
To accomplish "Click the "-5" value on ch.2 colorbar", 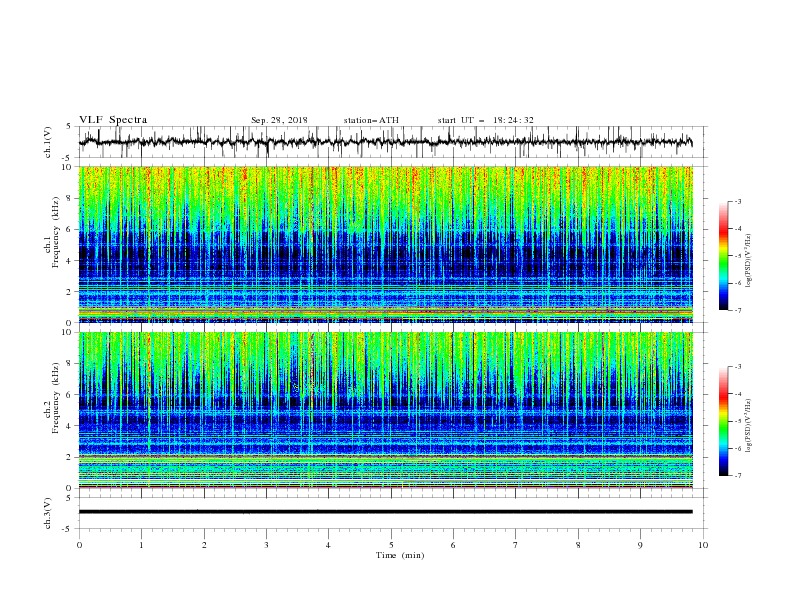I will pos(738,421).
